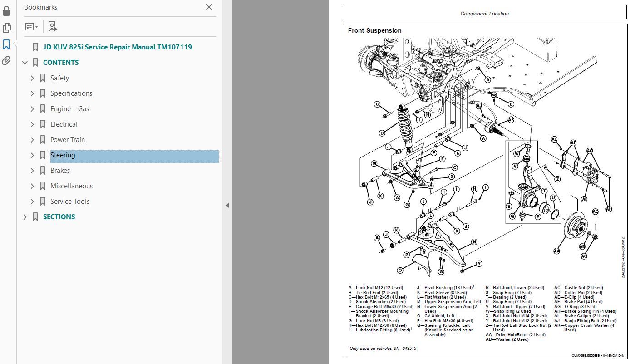This screenshot has height=364, width=635.
Task: Click the security lock panel icon
Action: (6, 10)
